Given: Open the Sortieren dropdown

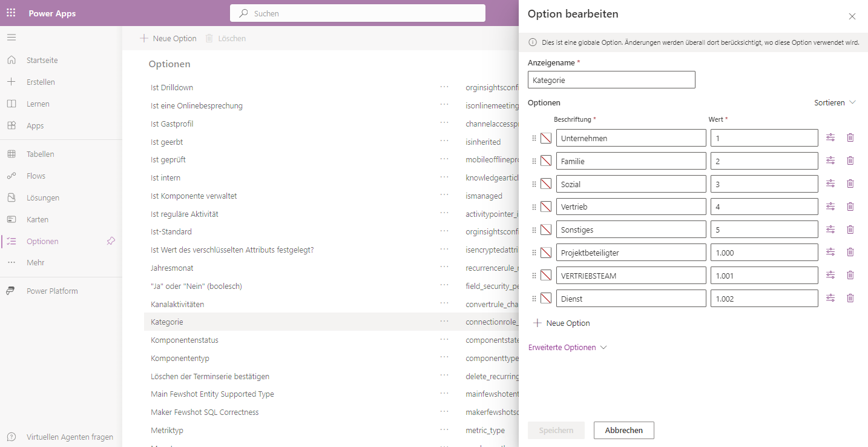Looking at the screenshot, I should [835, 102].
